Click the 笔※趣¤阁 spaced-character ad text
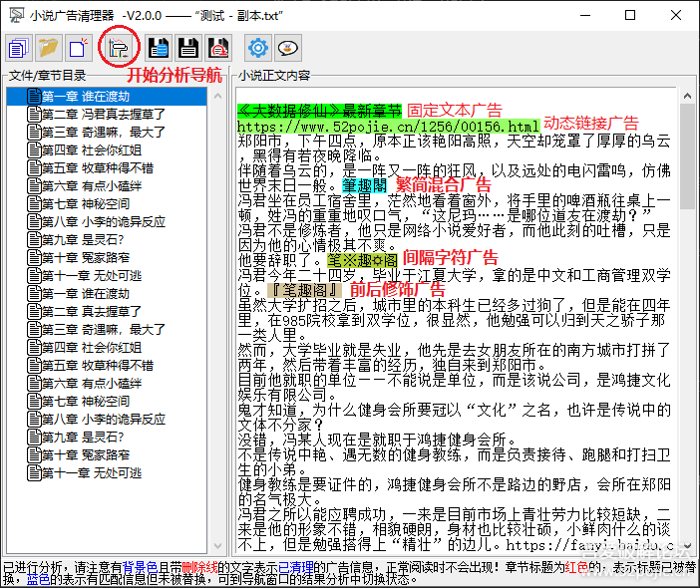Screen dimensions: 700x588 (363, 260)
